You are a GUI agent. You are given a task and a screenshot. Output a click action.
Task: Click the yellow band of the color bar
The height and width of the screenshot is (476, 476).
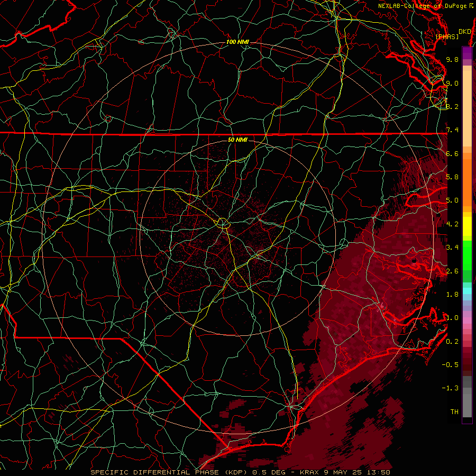(467, 226)
